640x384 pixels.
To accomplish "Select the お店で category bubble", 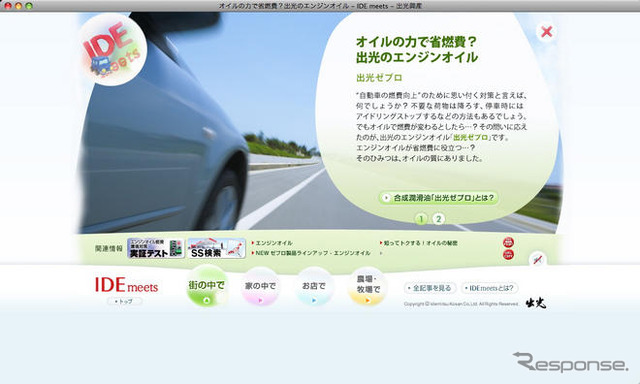I will click(x=314, y=286).
